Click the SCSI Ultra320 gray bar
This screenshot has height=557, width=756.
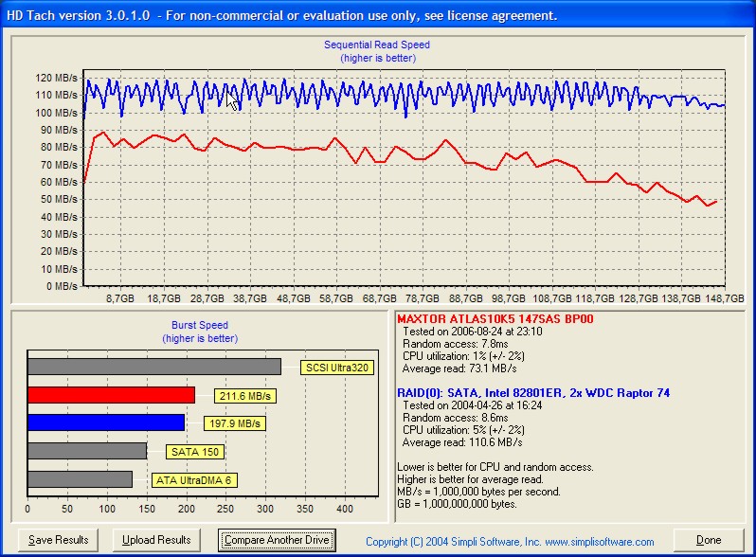154,367
